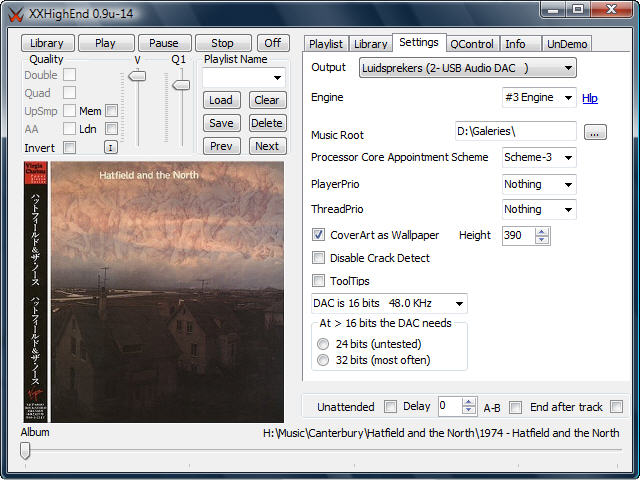Click the Delay input field
This screenshot has width=640, height=480.
click(x=450, y=406)
